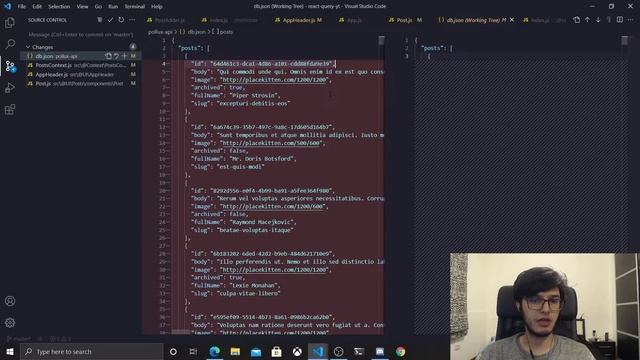Open the Manage gear icon
The height and width of the screenshot is (360, 640).
click(10, 323)
